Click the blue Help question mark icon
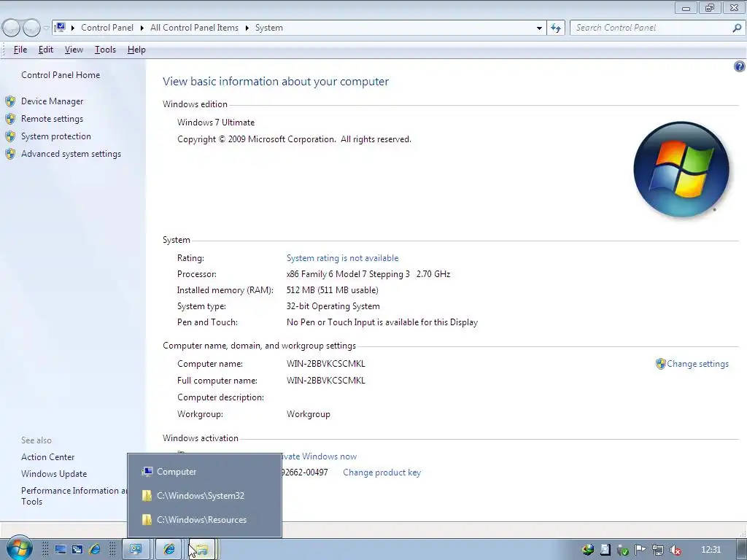The image size is (747, 560). point(739,66)
